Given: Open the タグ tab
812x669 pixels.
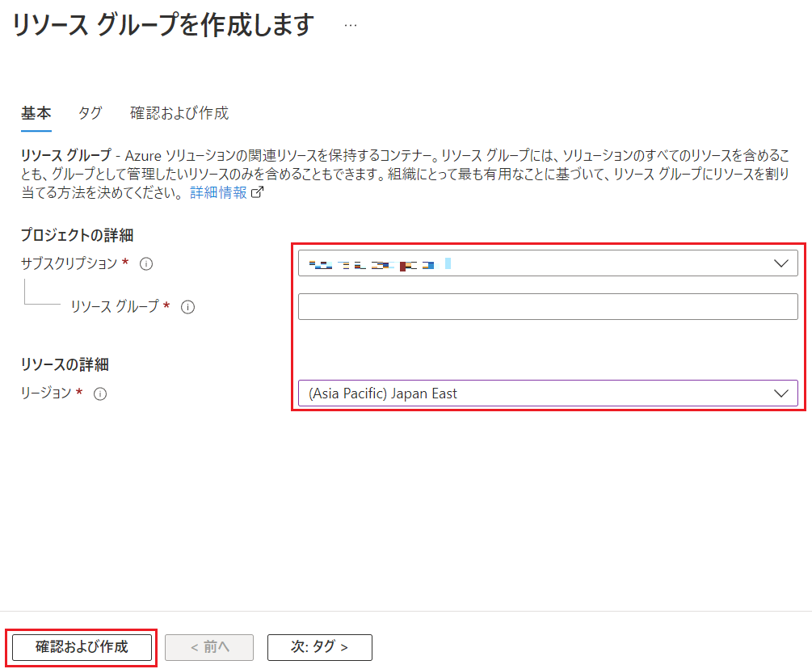Looking at the screenshot, I should (90, 113).
